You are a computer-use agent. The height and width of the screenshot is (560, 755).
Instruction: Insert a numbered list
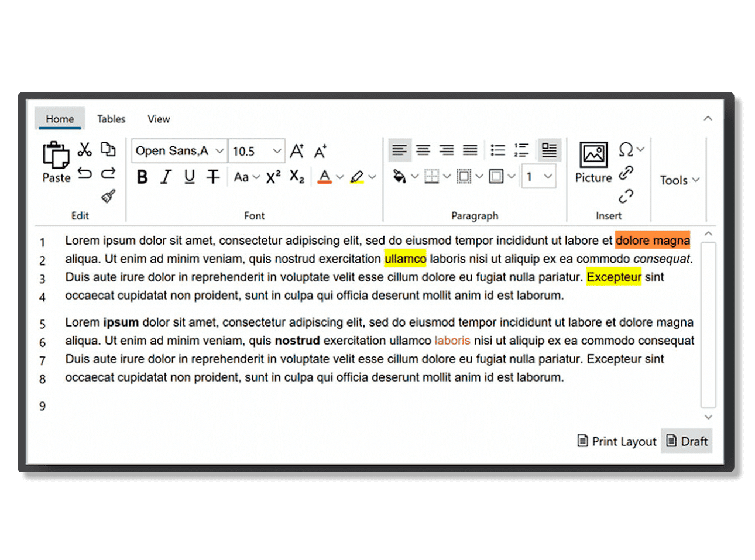pyautogui.click(x=521, y=150)
